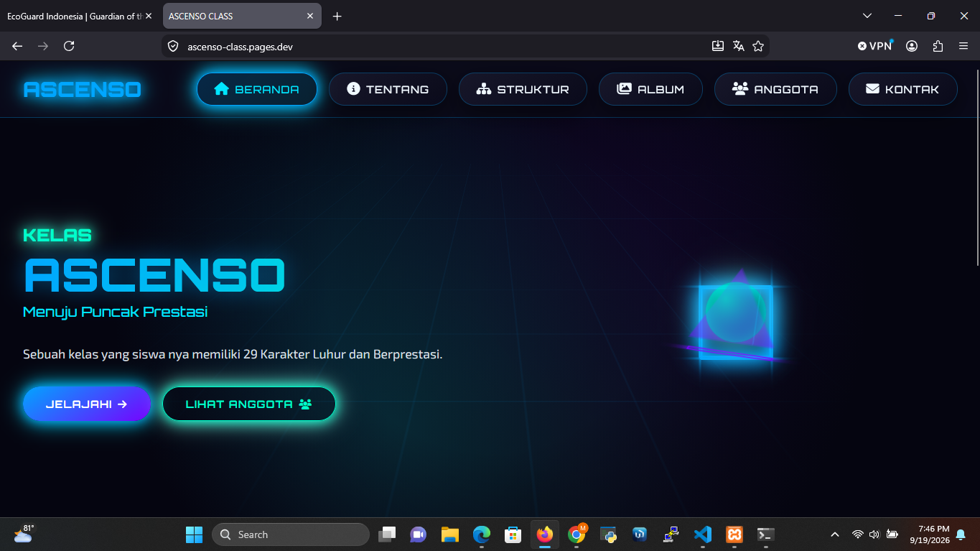Go to the Beranda nav item
The width and height of the screenshot is (980, 551).
tap(257, 89)
